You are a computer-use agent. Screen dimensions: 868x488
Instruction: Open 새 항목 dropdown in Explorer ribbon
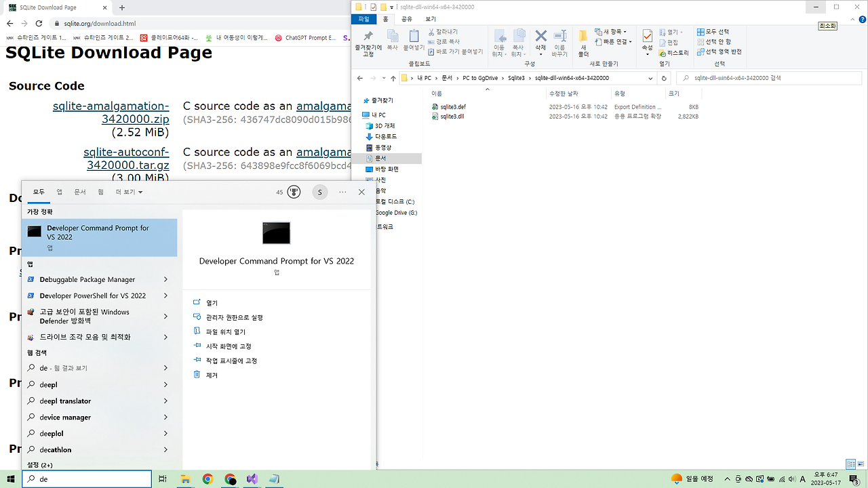pos(611,32)
